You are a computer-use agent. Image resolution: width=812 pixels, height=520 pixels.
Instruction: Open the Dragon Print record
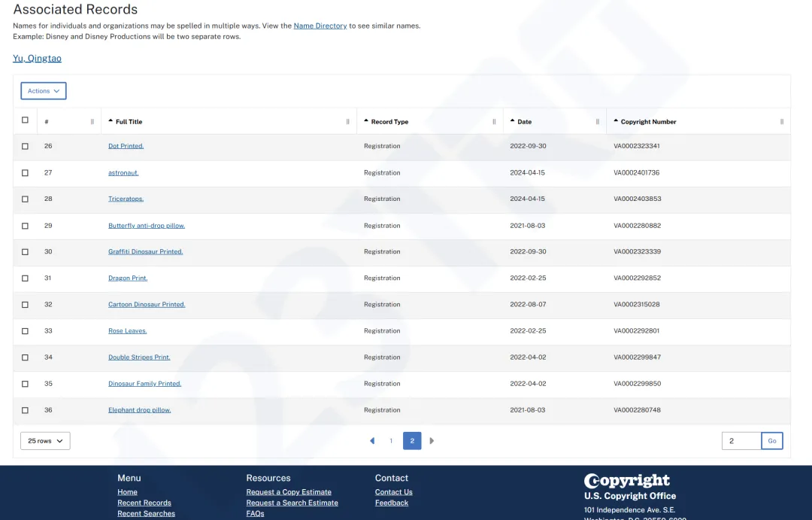point(128,278)
